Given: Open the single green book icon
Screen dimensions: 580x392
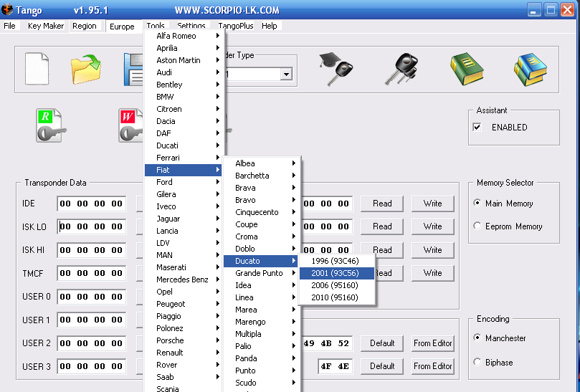Looking at the screenshot, I should point(467,69).
